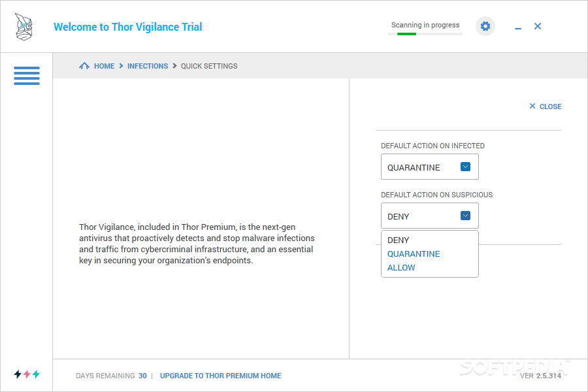Click the scanning progress bar
Screen dimensions: 588x392
click(425, 34)
